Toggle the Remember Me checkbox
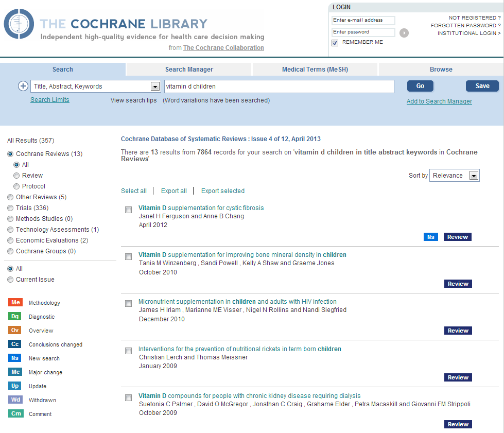 (335, 43)
